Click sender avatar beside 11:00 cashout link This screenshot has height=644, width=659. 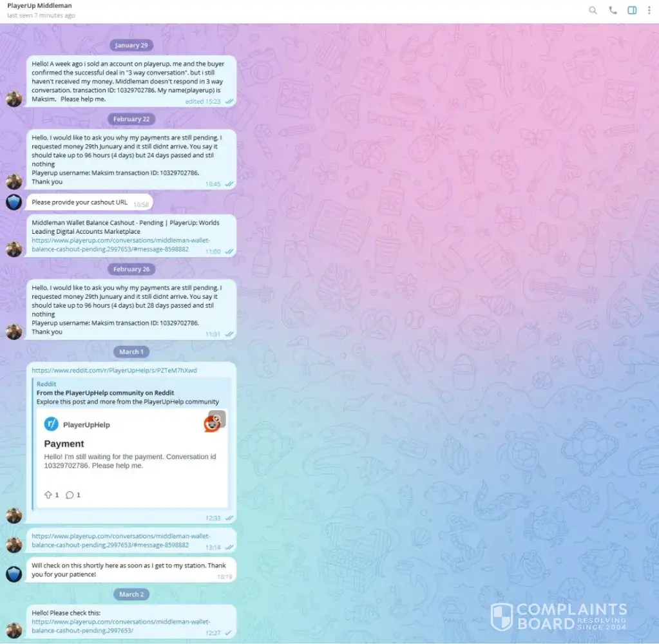(x=14, y=249)
